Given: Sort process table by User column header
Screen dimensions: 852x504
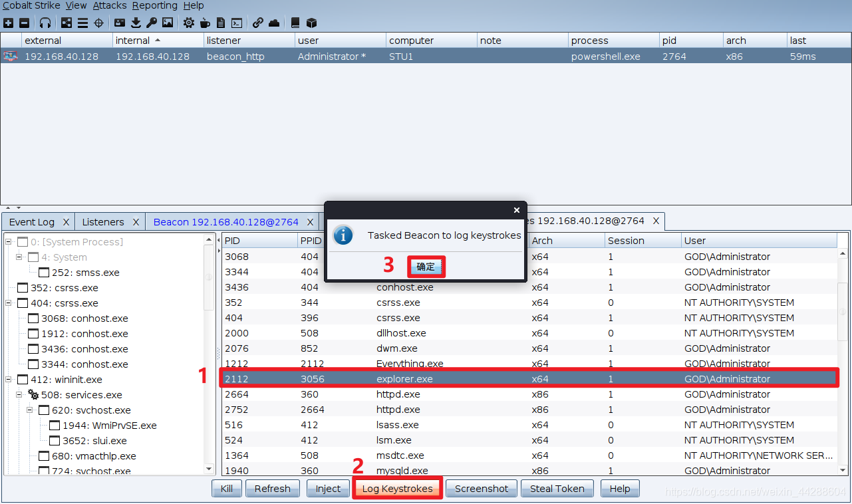Looking at the screenshot, I should [x=759, y=241].
